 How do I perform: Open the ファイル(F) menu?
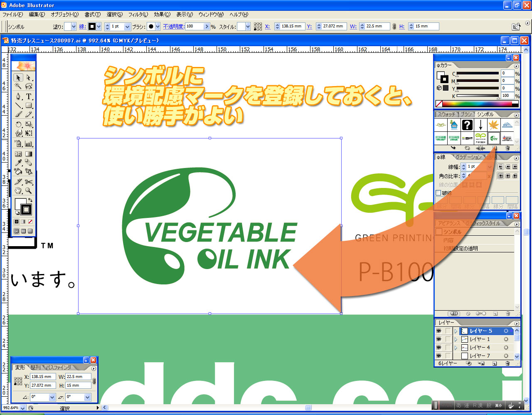pos(12,14)
